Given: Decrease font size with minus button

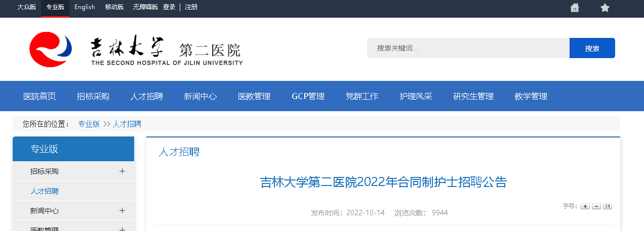Looking at the screenshot, I should coord(596,206).
